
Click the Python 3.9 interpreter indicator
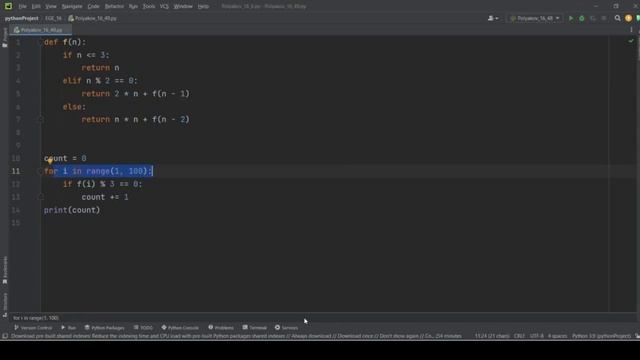pyautogui.click(x=601, y=336)
